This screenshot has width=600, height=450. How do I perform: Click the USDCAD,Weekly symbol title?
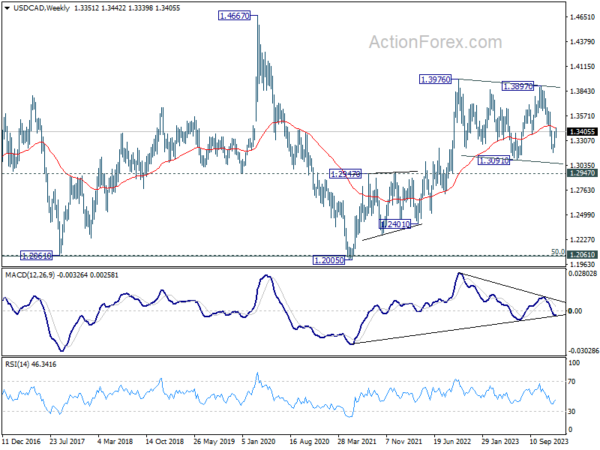click(x=41, y=8)
